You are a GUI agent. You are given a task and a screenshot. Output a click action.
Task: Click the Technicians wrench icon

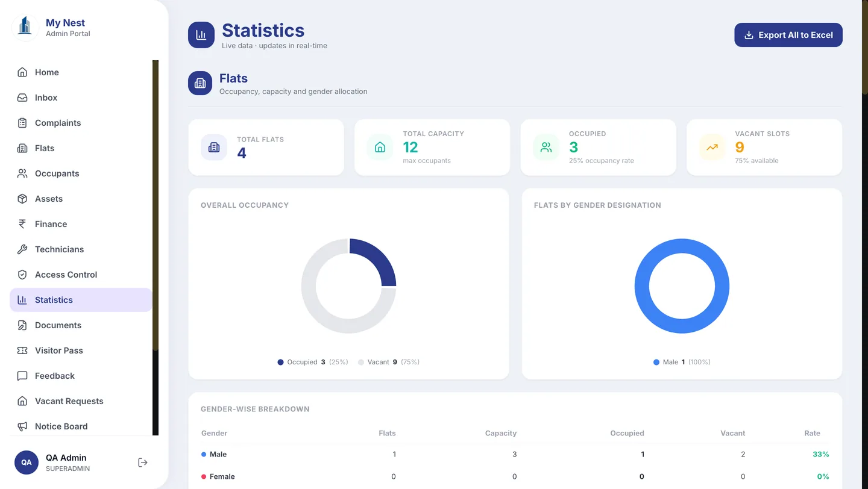22,249
